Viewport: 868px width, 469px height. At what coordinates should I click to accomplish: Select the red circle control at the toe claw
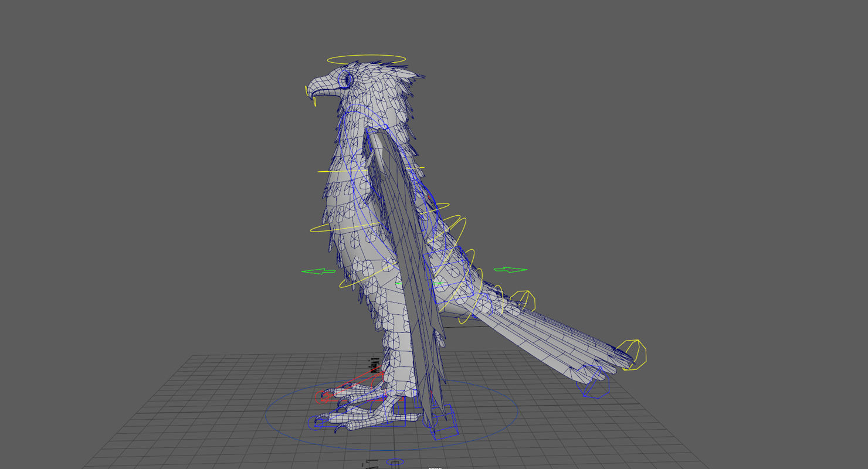click(x=323, y=397)
